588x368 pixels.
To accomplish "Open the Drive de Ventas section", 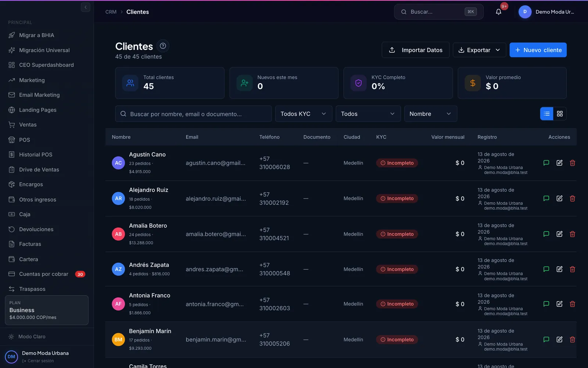I will coord(47,170).
